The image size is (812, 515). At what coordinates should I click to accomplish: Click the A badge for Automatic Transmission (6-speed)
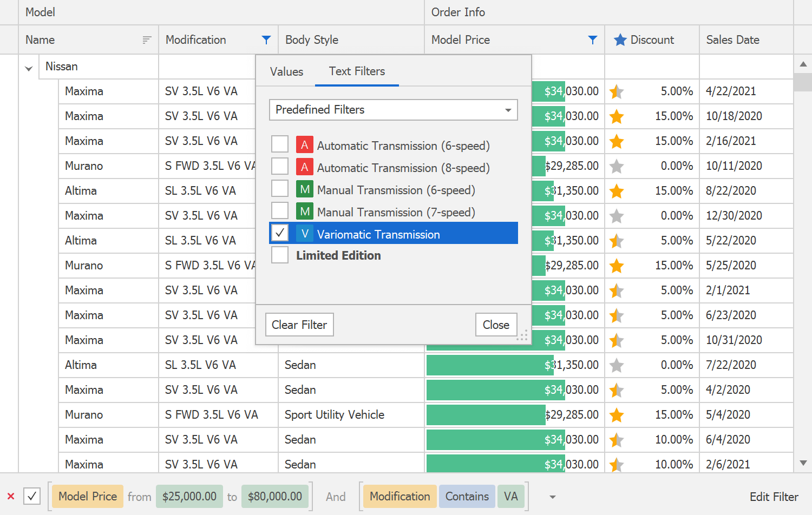coord(304,144)
